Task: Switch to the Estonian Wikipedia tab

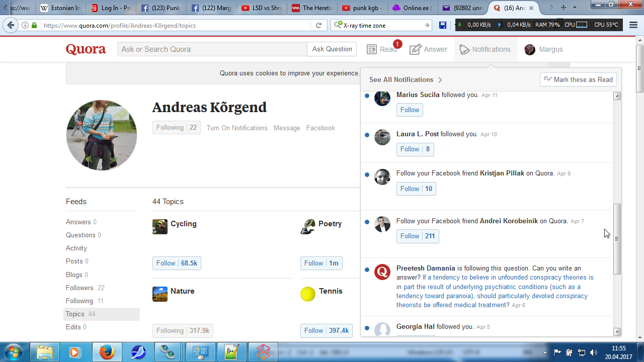Action: tap(60, 8)
